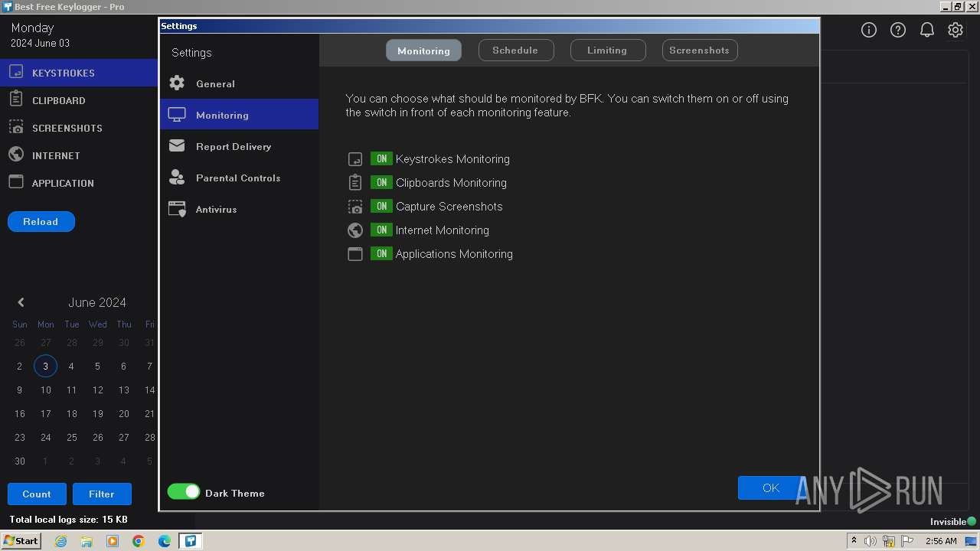Click the Reload button
Image resolution: width=980 pixels, height=551 pixels.
[41, 221]
